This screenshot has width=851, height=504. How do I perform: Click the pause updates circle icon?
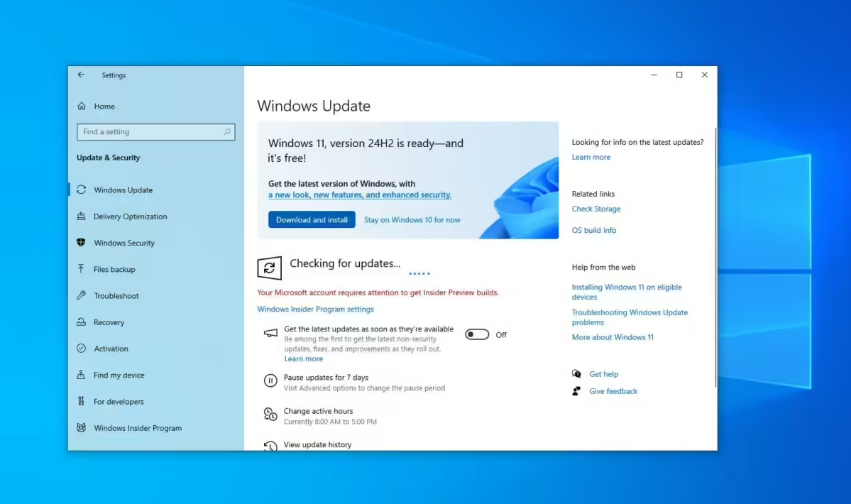pos(270,381)
